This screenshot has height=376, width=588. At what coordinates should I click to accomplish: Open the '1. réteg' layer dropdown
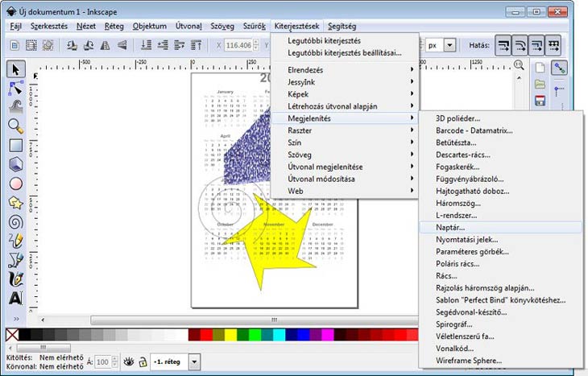point(195,362)
